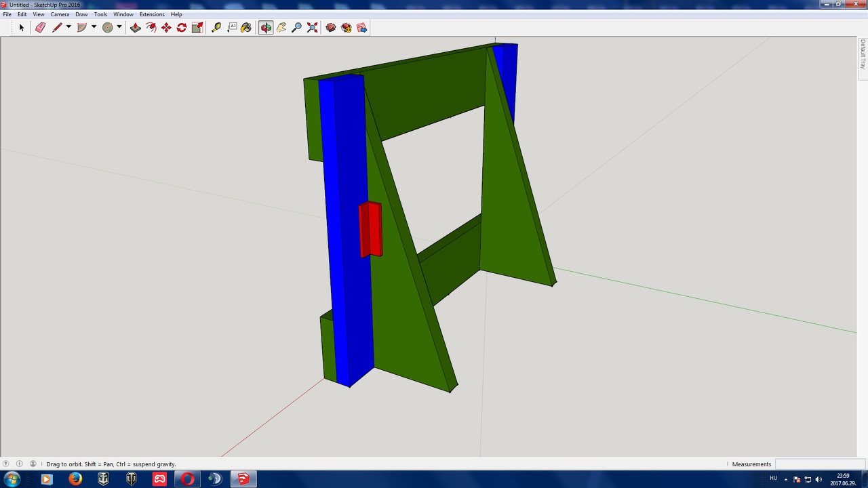The height and width of the screenshot is (488, 868).
Task: Activate the Push/Pull tool
Action: tap(136, 28)
